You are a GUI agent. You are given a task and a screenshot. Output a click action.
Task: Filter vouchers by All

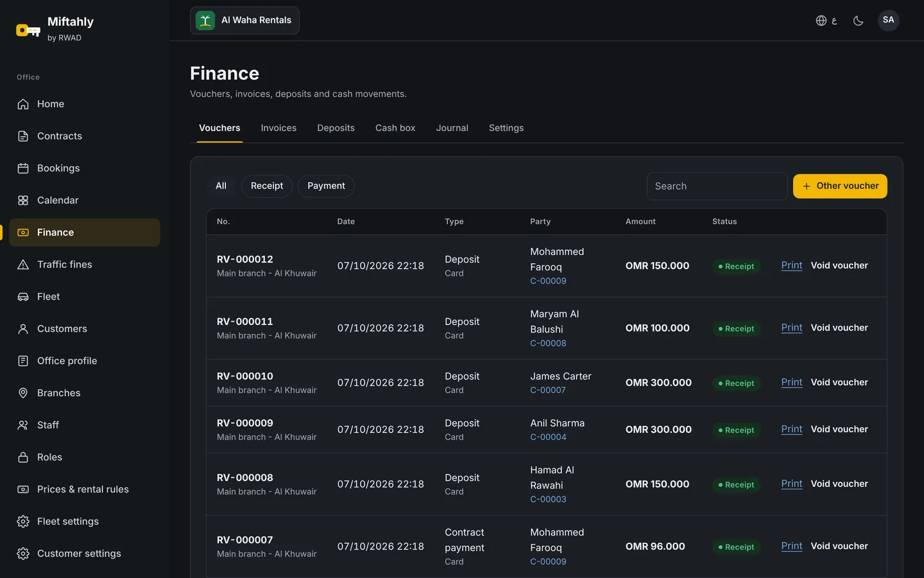221,186
